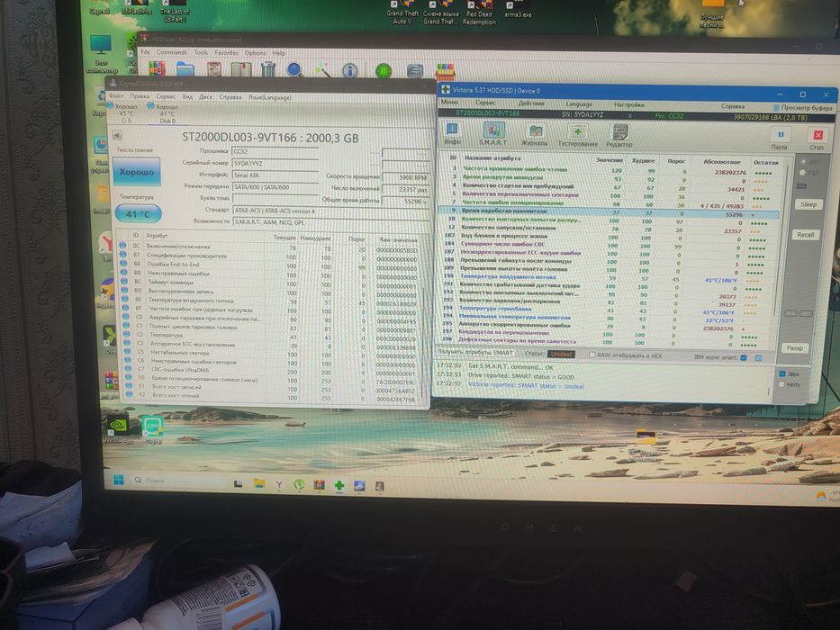Open the Language menu in Victoria
The image size is (840, 630).
(579, 103)
